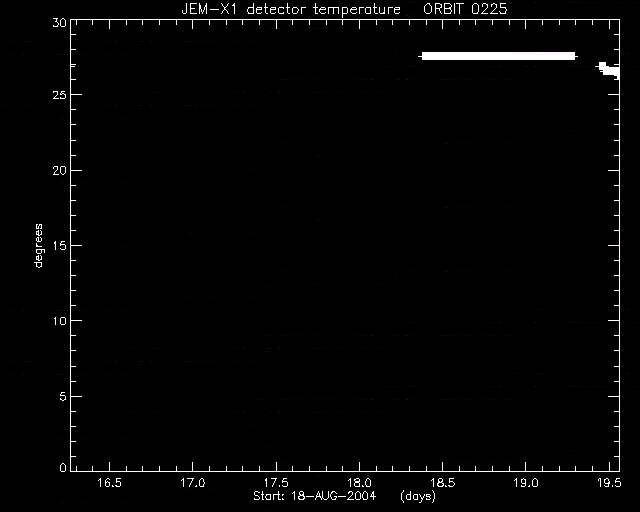Click the 18.0 x-axis tick label

(x=360, y=483)
